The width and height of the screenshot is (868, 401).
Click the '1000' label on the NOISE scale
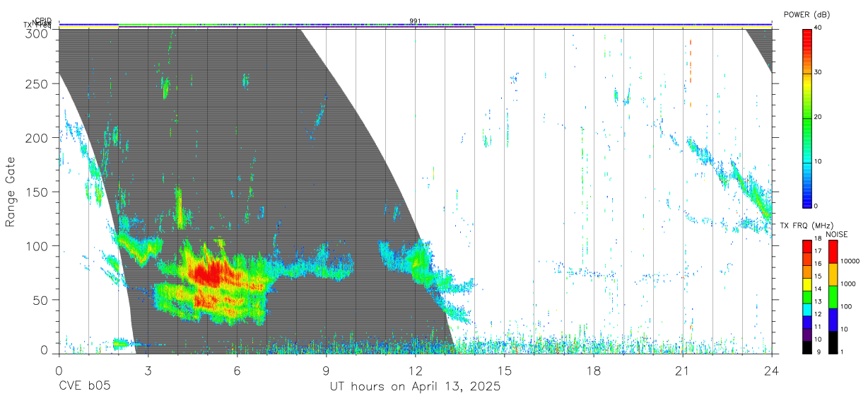tap(850, 284)
